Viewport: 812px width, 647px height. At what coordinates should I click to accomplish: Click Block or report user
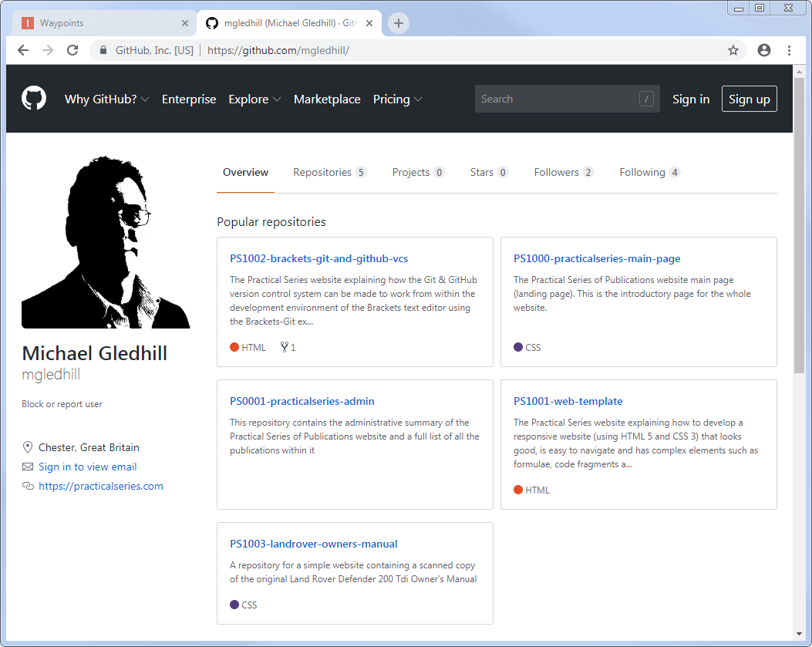click(62, 404)
